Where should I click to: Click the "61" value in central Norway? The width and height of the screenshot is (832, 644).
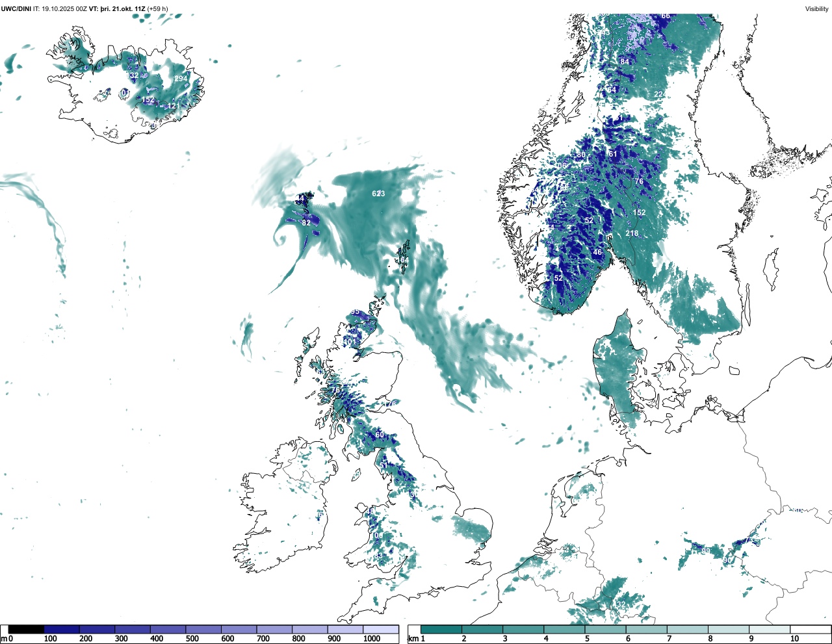click(612, 154)
